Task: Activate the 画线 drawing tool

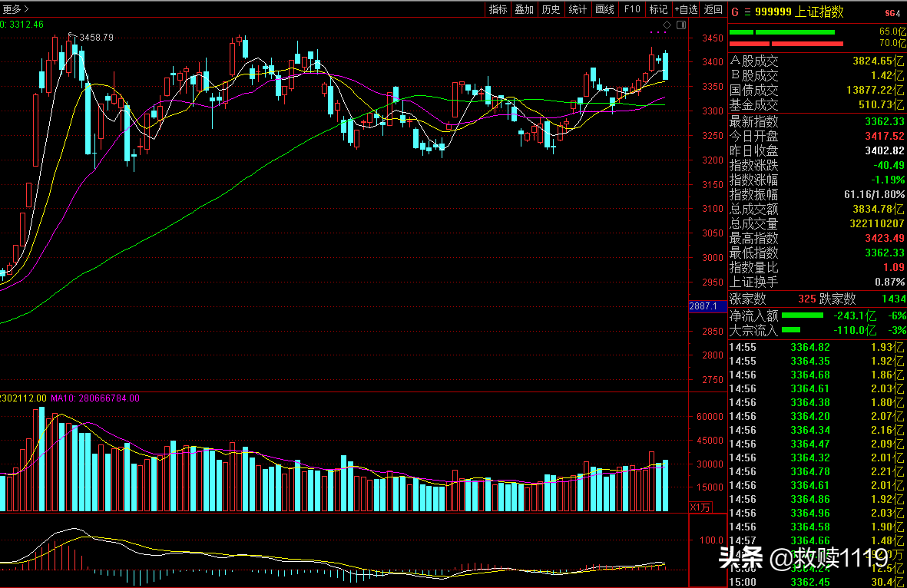Action: (604, 9)
